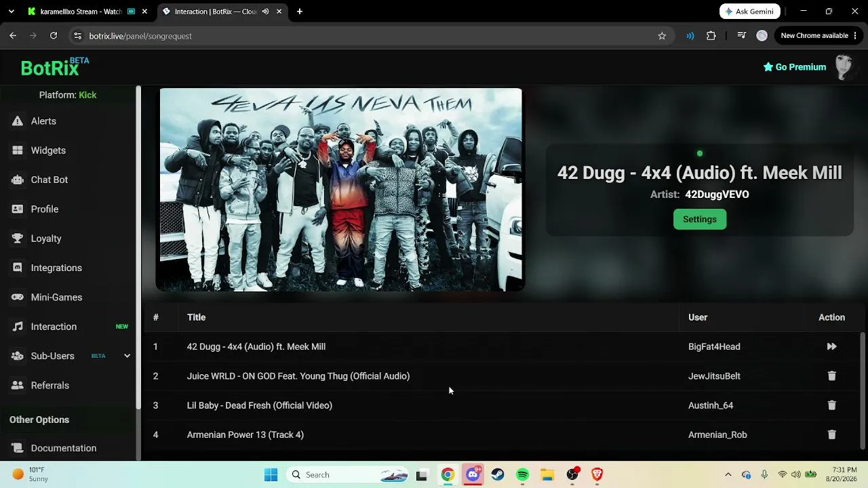The image size is (868, 488).
Task: Open the Chrome extensions puzzle icon
Action: pyautogui.click(x=711, y=36)
